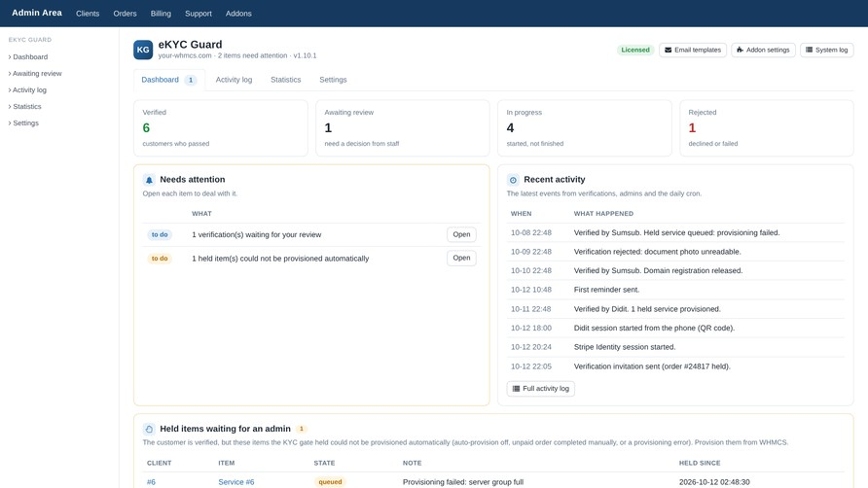This screenshot has height=488, width=868.
Task: Click the blue to do badge for verification review
Action: 160,234
